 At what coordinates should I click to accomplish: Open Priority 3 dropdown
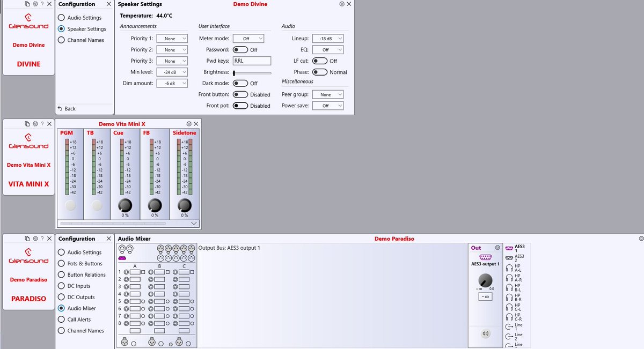click(172, 61)
